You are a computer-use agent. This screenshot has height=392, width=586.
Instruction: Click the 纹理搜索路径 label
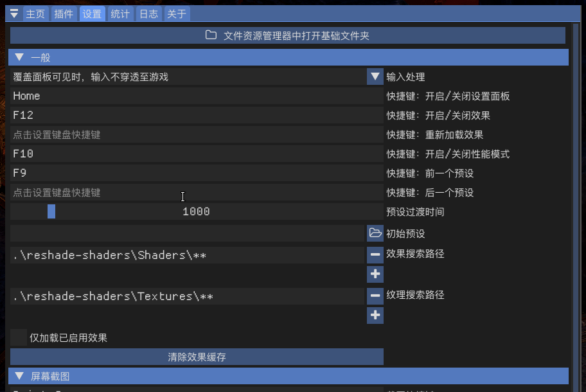(x=415, y=295)
